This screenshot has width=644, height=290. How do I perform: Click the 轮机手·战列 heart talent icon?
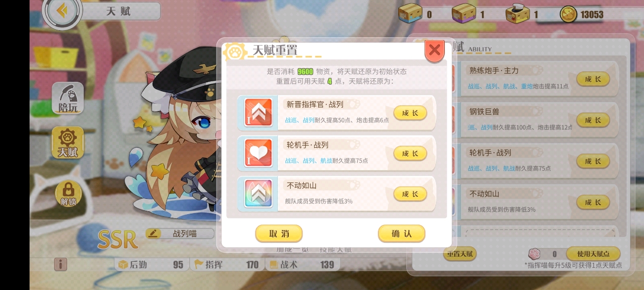coord(258,153)
